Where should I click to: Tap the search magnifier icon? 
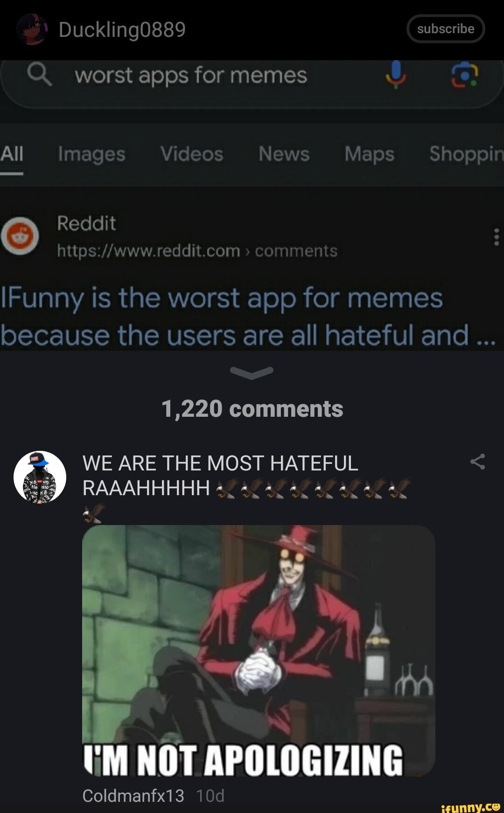coord(40,75)
